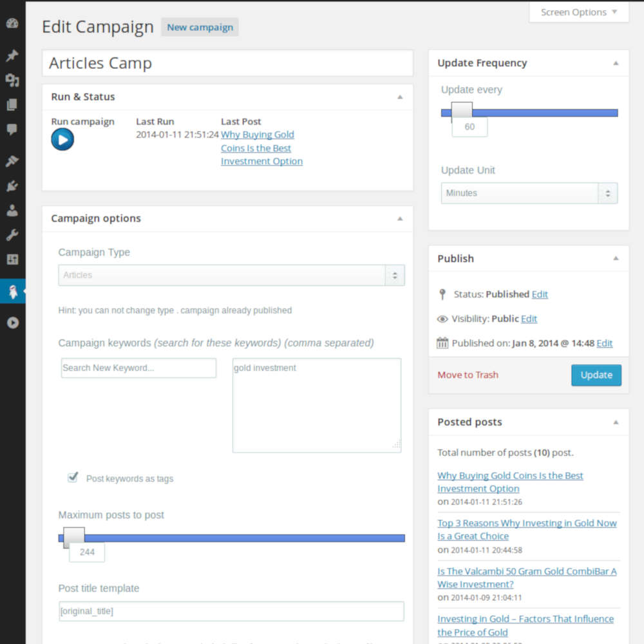Enable the Post keywords as tags checkbox

(73, 477)
